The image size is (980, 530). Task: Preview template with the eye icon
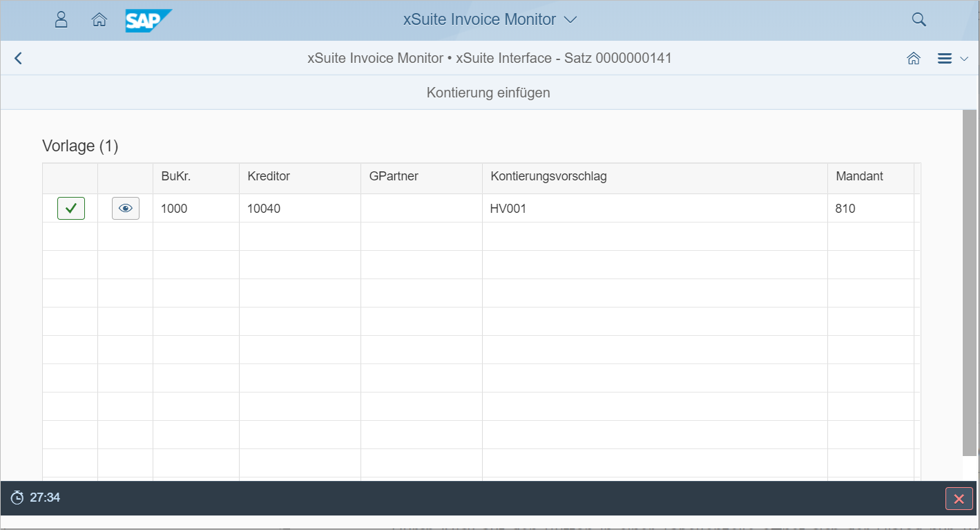click(x=126, y=208)
